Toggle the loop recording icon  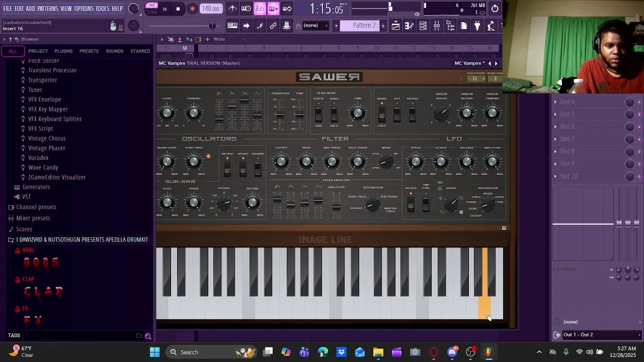pos(287,9)
